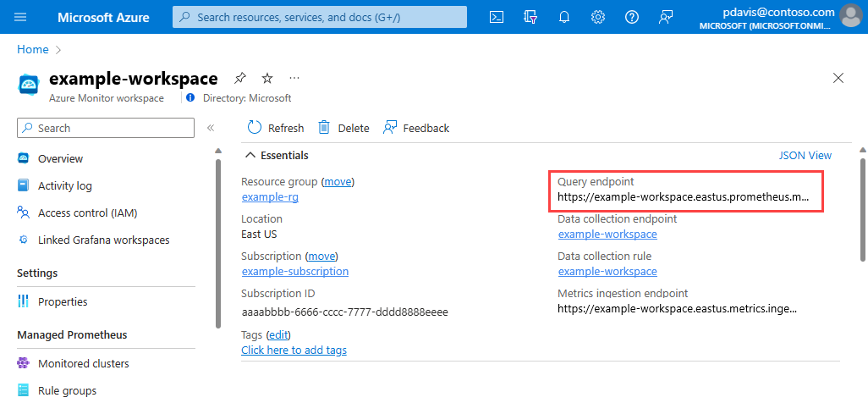Add example-workspace to favorites star
Screen dimensions: 868x414
click(x=267, y=78)
